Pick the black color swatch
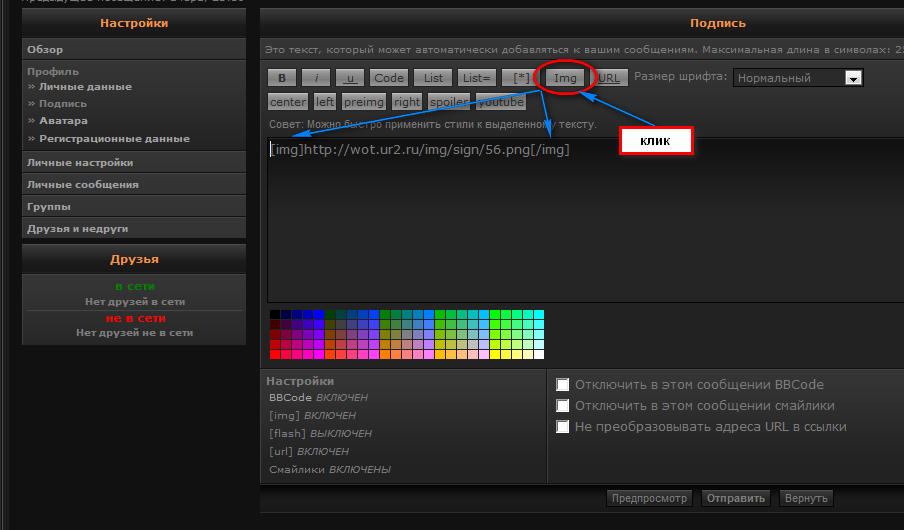The height and width of the screenshot is (530, 904). (275, 314)
